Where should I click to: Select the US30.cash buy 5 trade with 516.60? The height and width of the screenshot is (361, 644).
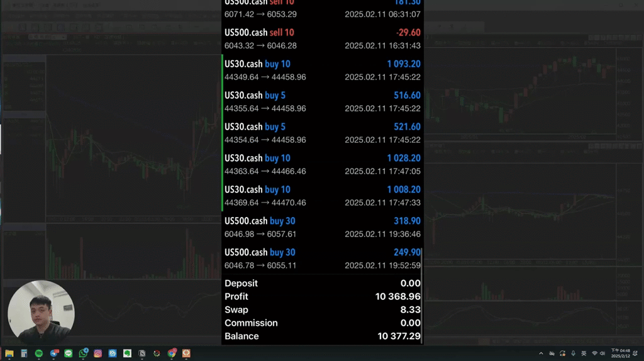pos(323,102)
